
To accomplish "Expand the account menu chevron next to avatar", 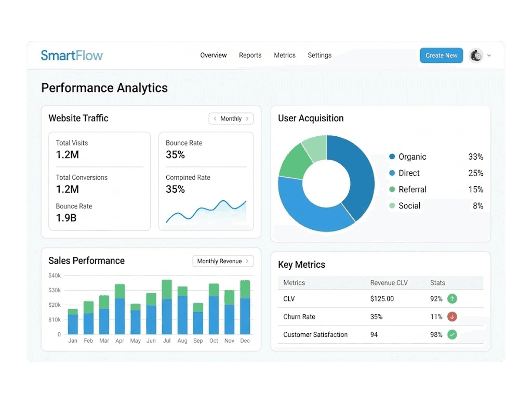I will point(489,55).
